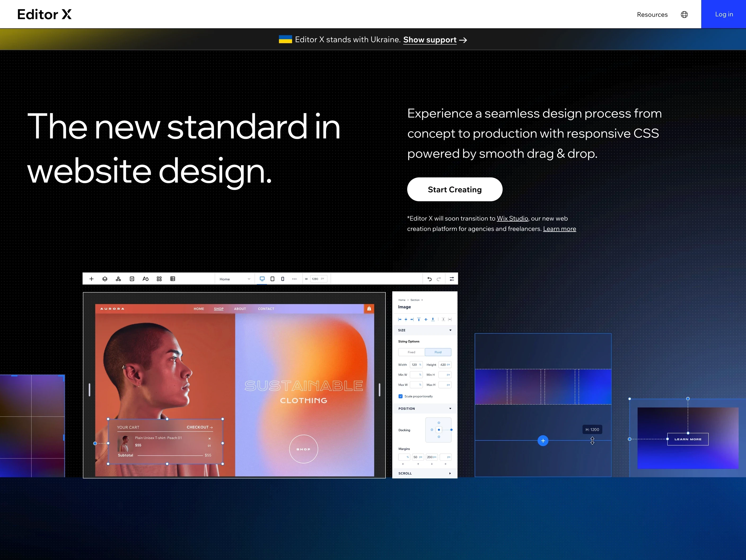Toggle the Scale proportionally checkbox
Viewport: 746px width, 560px height.
click(x=400, y=396)
